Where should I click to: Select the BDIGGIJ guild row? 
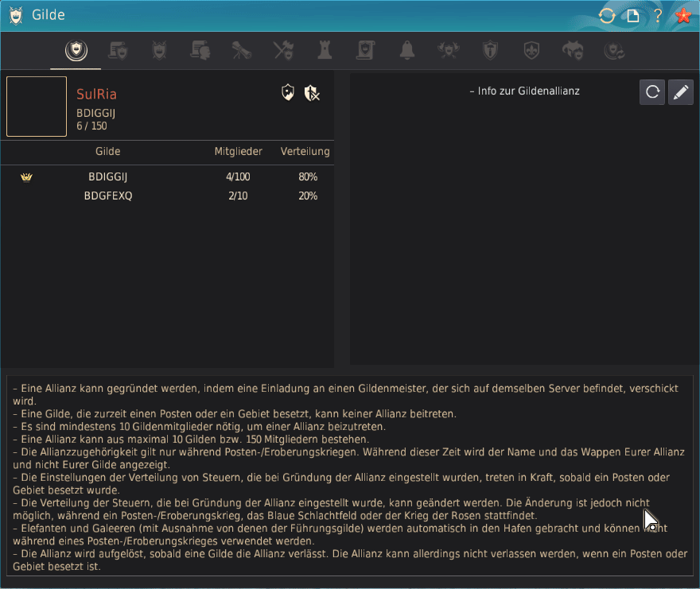[107, 177]
